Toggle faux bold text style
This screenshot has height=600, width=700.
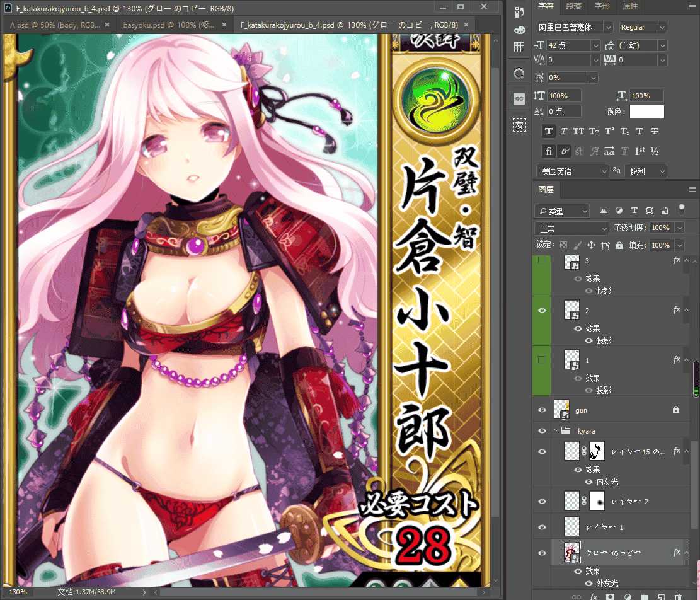pyautogui.click(x=549, y=131)
